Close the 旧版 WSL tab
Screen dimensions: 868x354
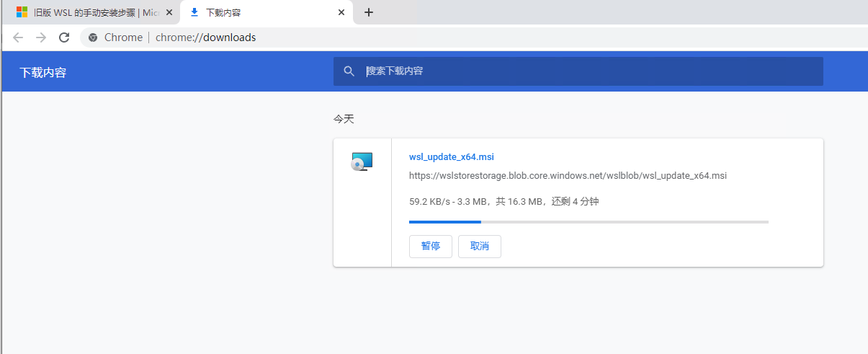[169, 12]
